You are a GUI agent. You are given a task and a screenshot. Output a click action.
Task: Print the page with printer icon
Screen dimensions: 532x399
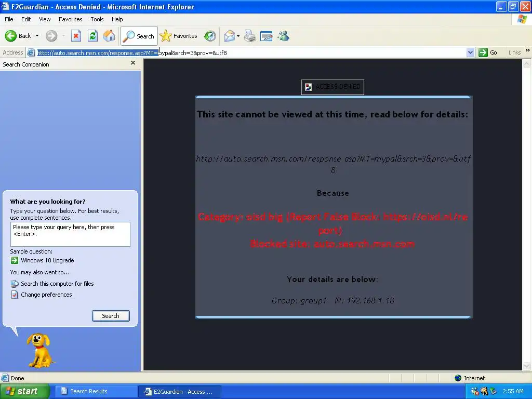point(250,36)
